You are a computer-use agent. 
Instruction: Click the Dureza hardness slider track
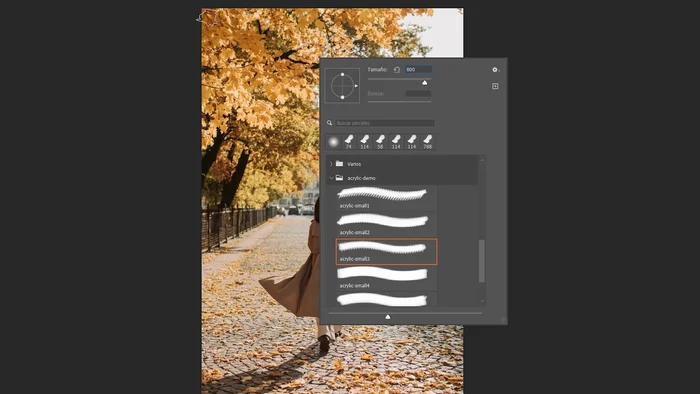tap(400, 102)
